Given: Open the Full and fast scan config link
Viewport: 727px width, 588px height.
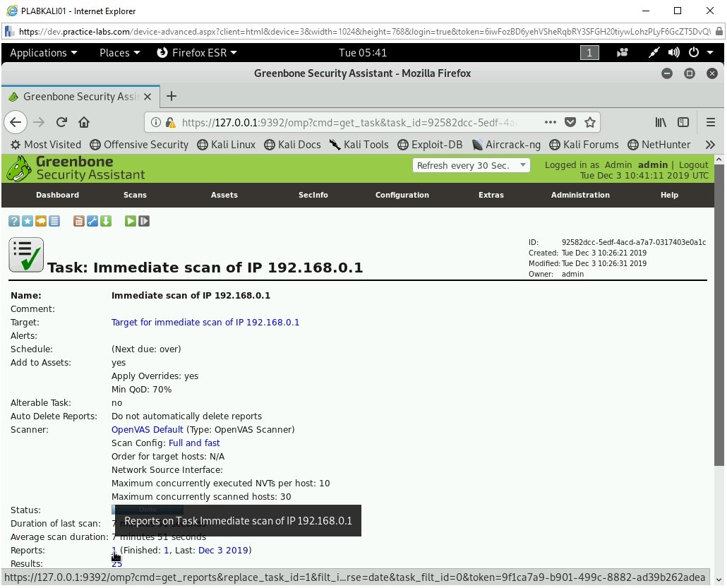Looking at the screenshot, I should pos(194,443).
